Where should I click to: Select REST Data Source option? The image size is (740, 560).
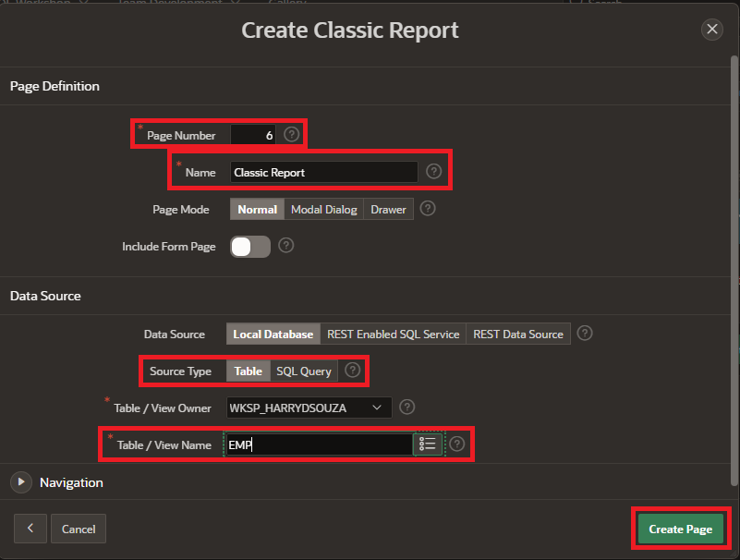[517, 335]
